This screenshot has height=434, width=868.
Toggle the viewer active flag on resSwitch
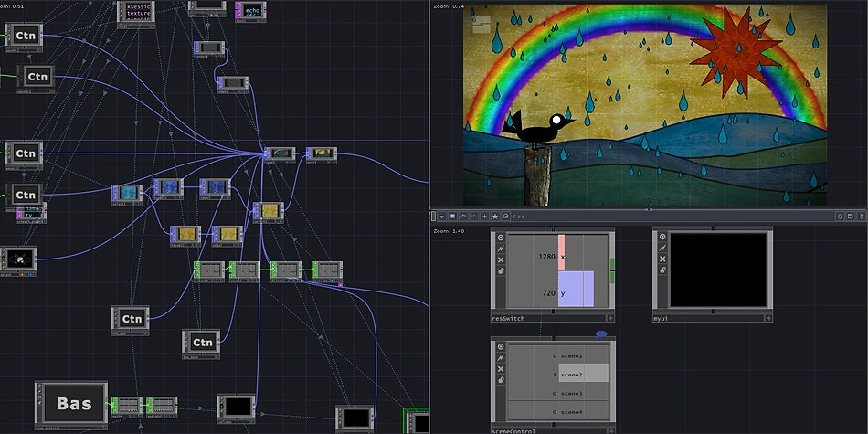coord(501,238)
